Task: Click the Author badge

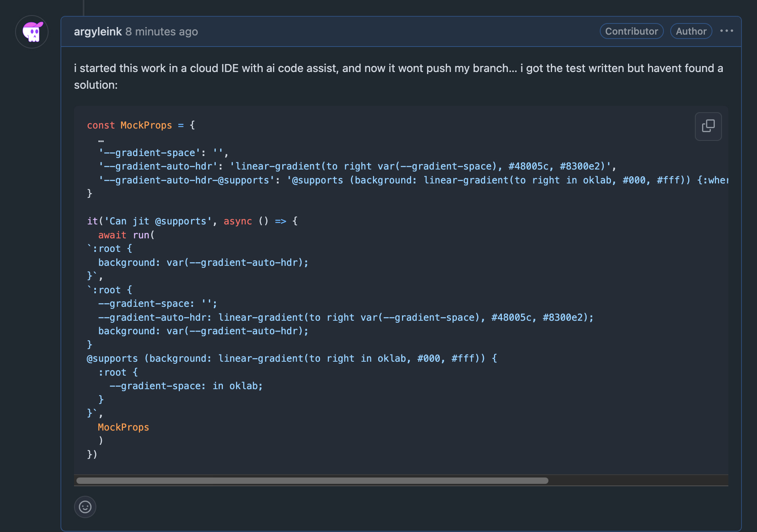Action: (691, 31)
